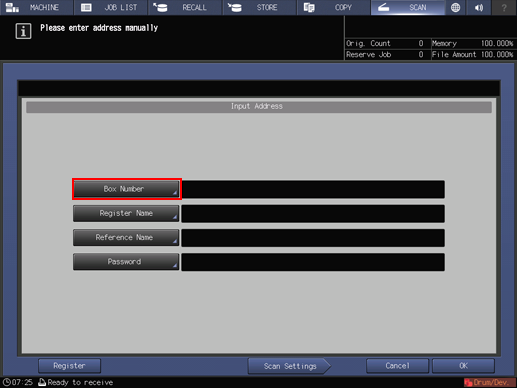Click the Reference Name input field
This screenshot has height=388, width=517.
[x=313, y=238]
